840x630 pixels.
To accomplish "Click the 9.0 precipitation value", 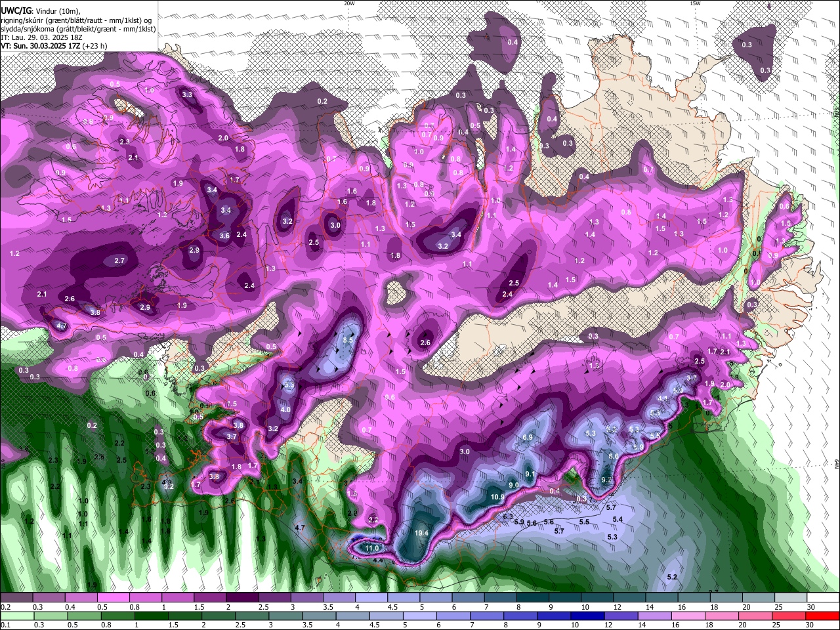I will coord(514,485).
